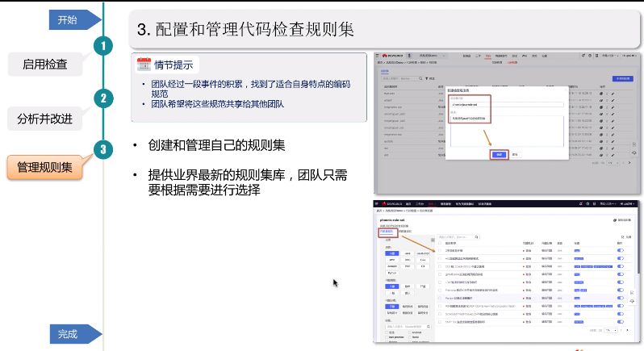Toggle the switch on first rule row
Viewport: 644px width, 351px height.
[x=621, y=250]
